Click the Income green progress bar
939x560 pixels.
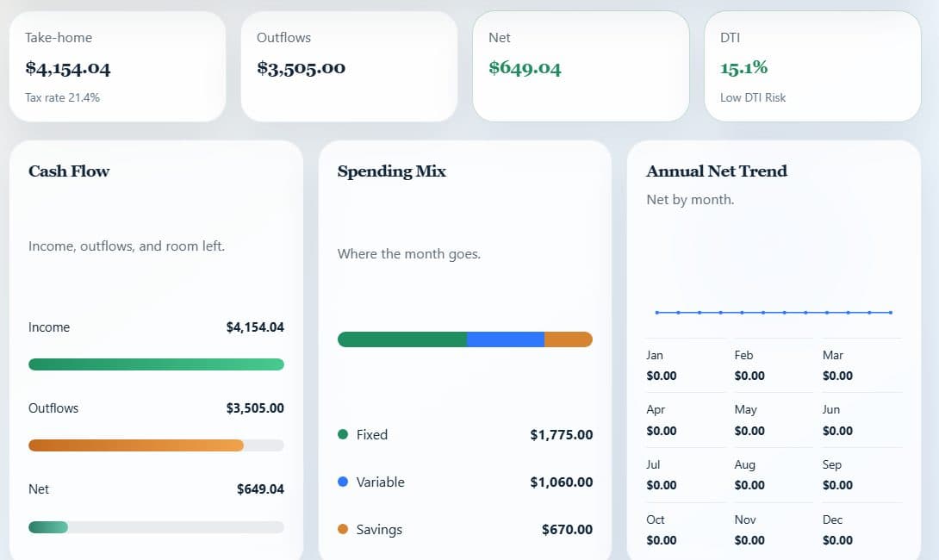[156, 364]
